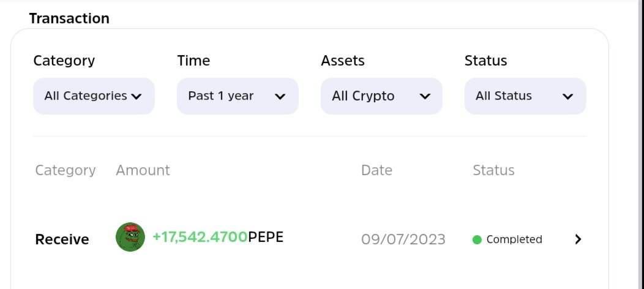Click the green Completed status dot
Viewport: 644px width, 289px height.
tap(477, 239)
